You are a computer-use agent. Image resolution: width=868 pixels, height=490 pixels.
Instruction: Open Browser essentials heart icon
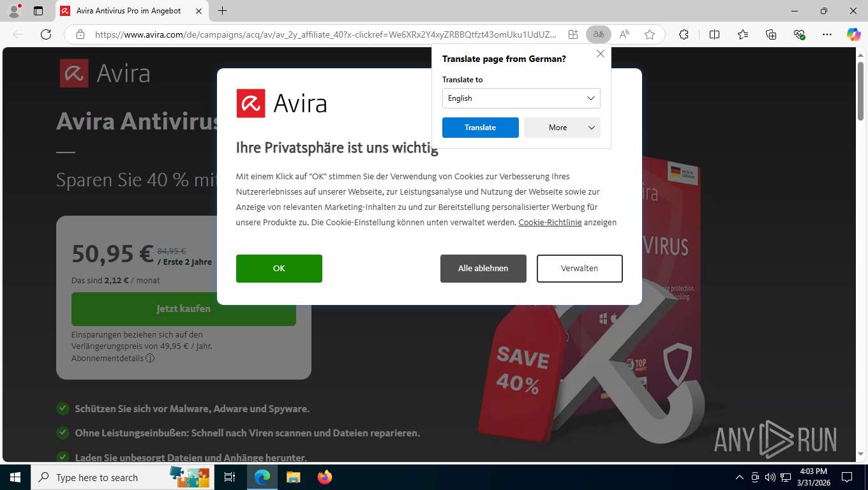[799, 34]
